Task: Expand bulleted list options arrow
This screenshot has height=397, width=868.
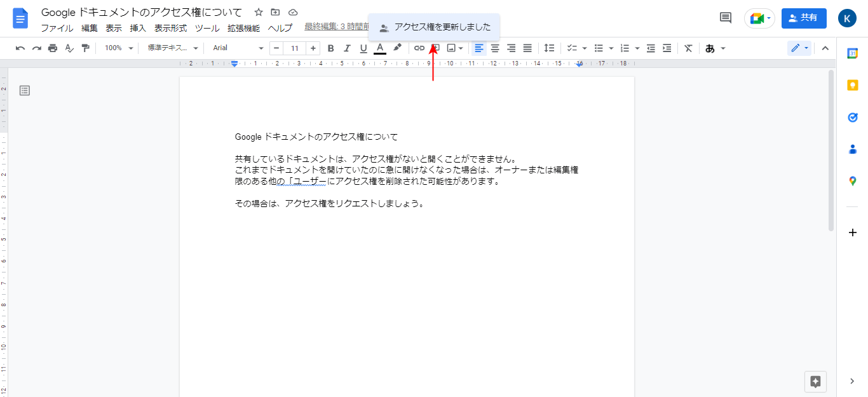Action: [x=611, y=48]
